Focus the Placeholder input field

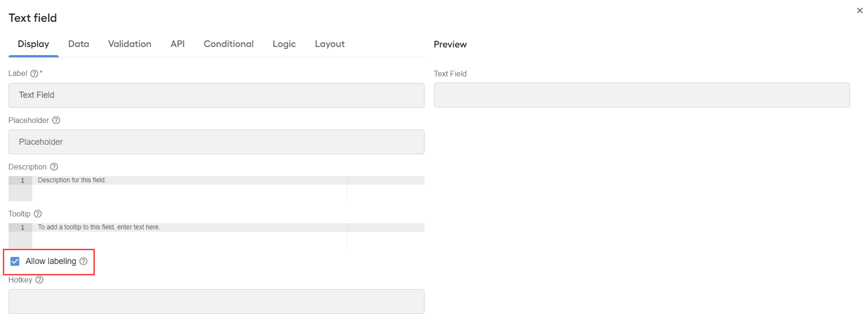(216, 142)
